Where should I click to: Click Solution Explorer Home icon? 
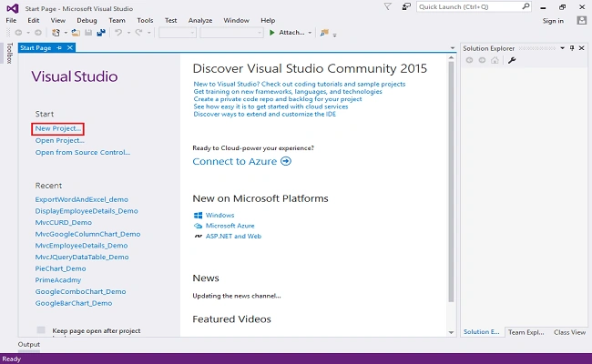[495, 60]
